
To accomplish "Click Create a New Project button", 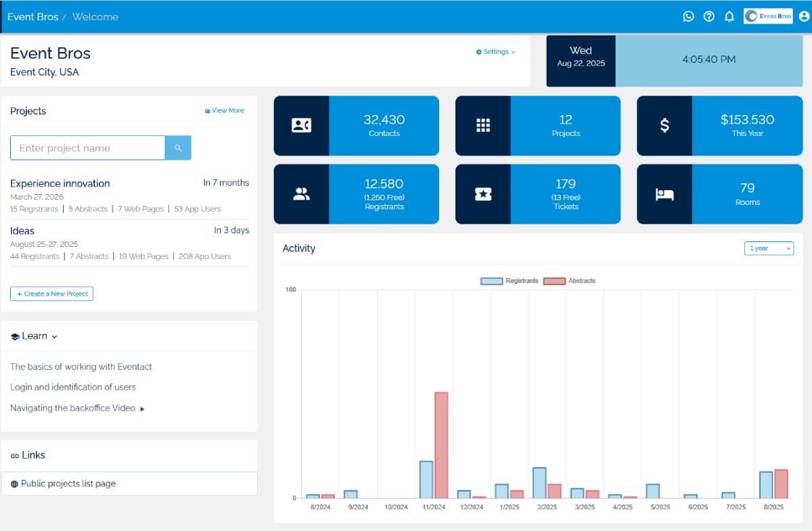I will coord(51,294).
